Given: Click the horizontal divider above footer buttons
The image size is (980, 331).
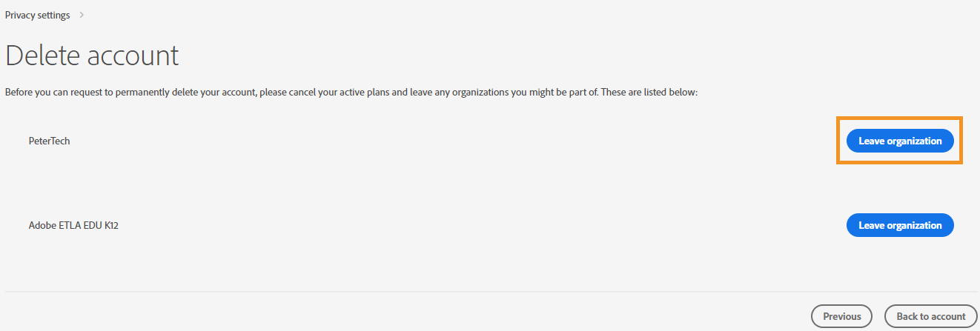Looking at the screenshot, I should click(x=489, y=292).
